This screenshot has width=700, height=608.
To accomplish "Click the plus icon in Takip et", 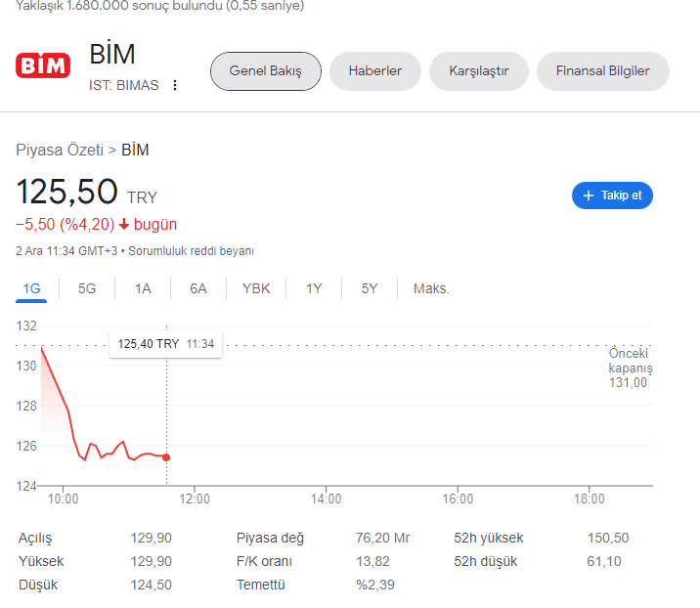I will coord(589,195).
